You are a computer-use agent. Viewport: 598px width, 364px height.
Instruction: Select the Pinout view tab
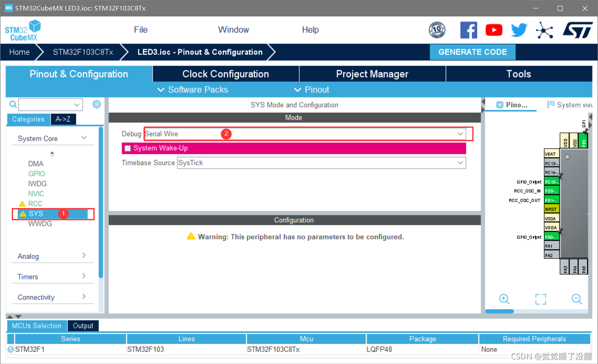pos(511,105)
